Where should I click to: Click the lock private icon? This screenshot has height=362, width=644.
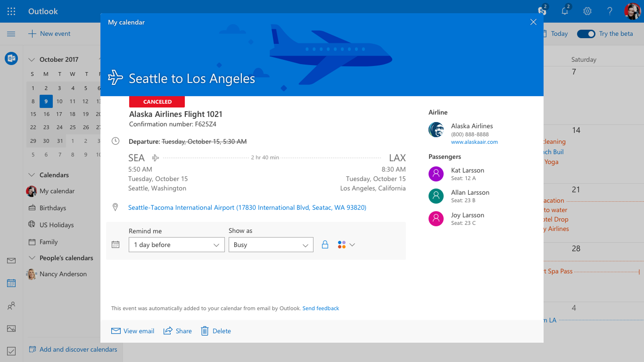[325, 245]
